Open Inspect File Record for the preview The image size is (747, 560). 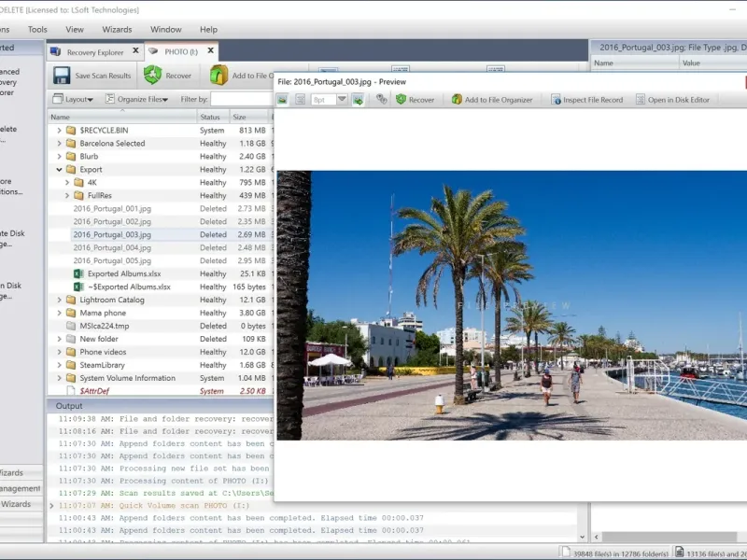[x=586, y=100]
